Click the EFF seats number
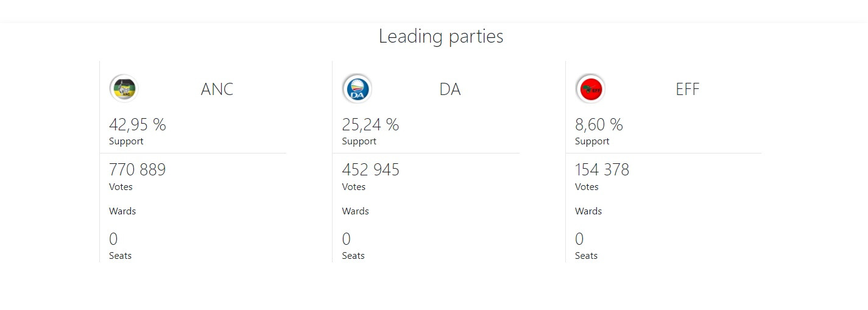 pyautogui.click(x=579, y=239)
